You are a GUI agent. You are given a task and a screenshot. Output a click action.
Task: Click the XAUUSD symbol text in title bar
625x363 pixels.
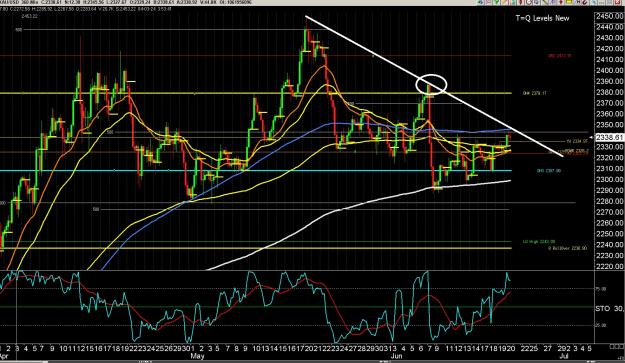10,2
